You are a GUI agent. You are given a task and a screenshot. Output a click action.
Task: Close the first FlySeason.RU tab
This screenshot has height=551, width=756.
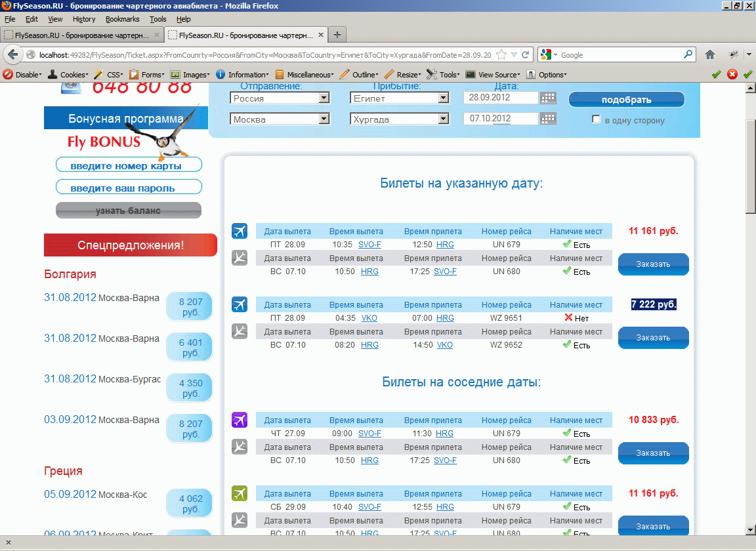pos(157,35)
